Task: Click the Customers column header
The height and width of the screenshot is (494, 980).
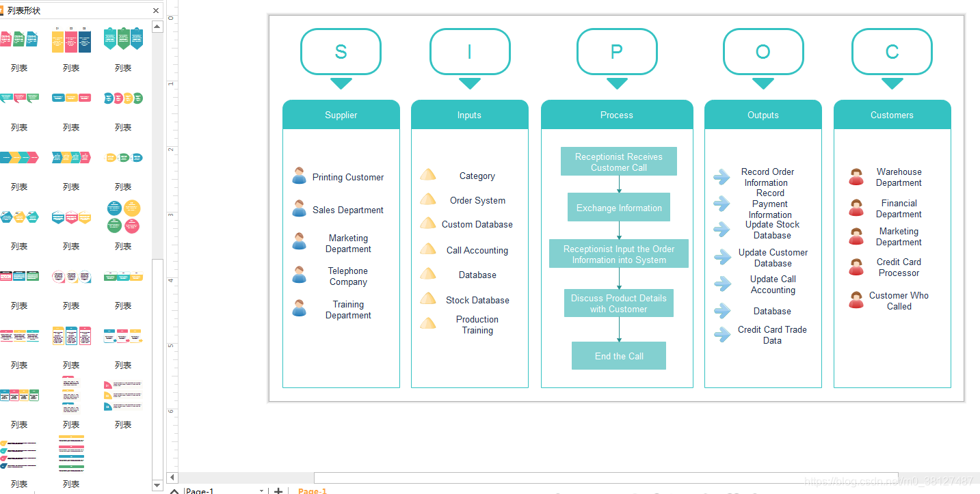Action: (892, 115)
